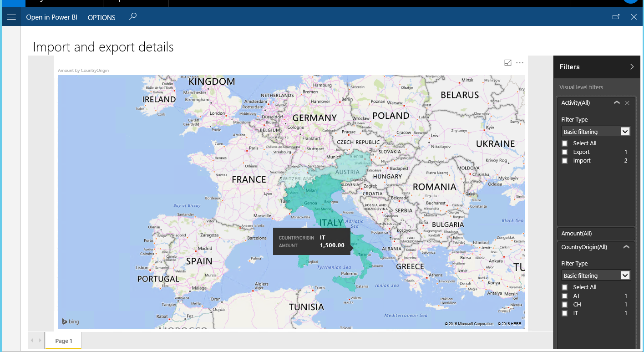This screenshot has width=644, height=352.
Task: Go to previous report page arrow
Action: 32,341
